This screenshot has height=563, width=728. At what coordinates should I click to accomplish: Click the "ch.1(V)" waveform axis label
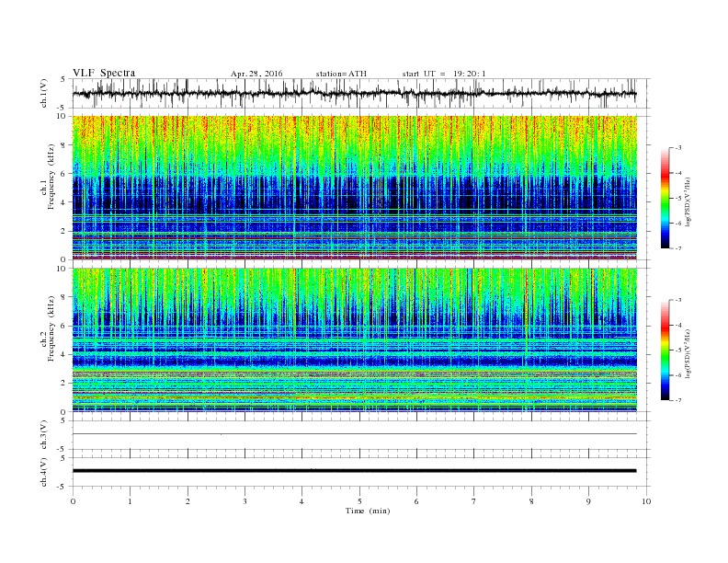coord(44,94)
